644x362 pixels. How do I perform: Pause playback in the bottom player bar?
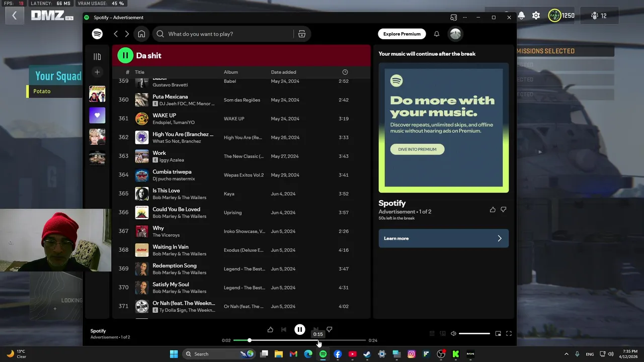point(299,329)
